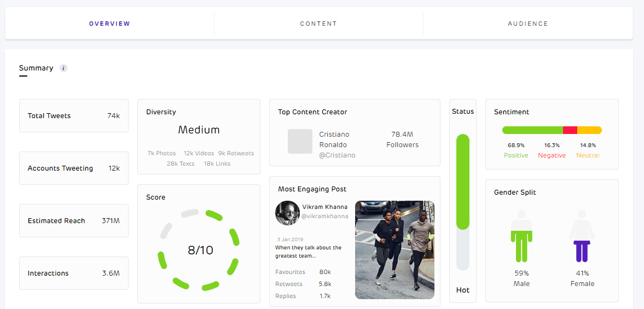
Task: Select the Accounts Tweeting card
Action: coord(74,168)
